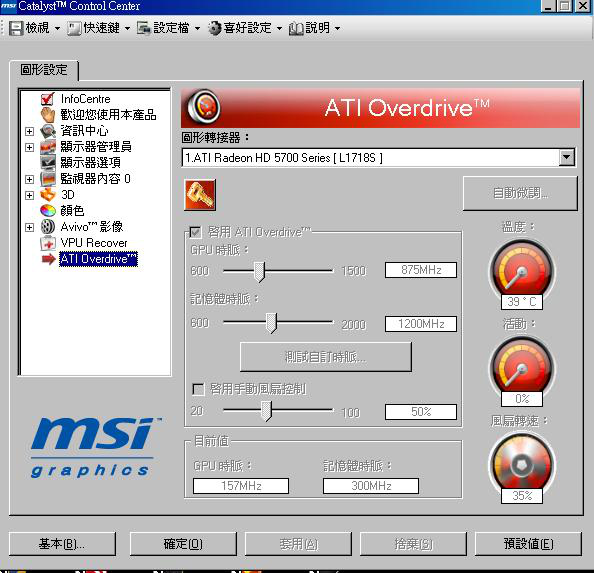
Task: Click the InfoCentre checkmark icon
Action: pos(48,99)
